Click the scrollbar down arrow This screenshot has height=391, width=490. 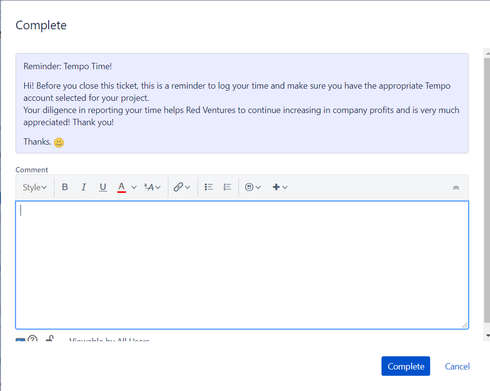pos(487,336)
